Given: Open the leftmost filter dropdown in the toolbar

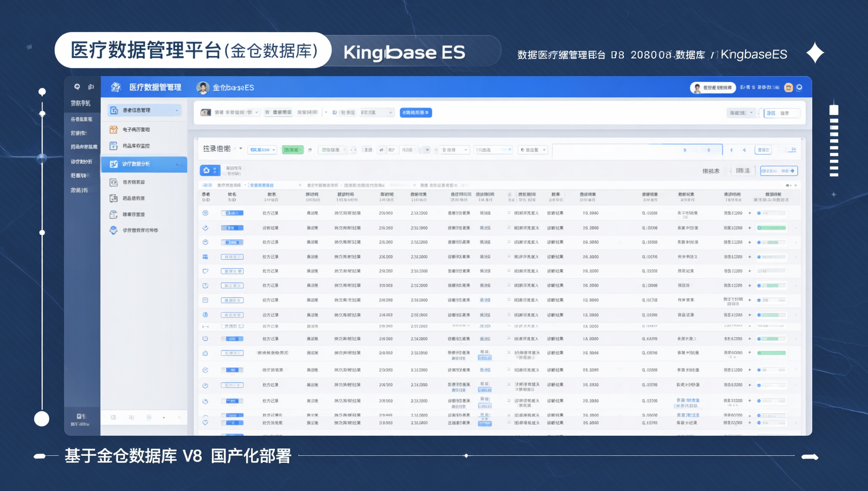Looking at the screenshot, I should tap(263, 149).
